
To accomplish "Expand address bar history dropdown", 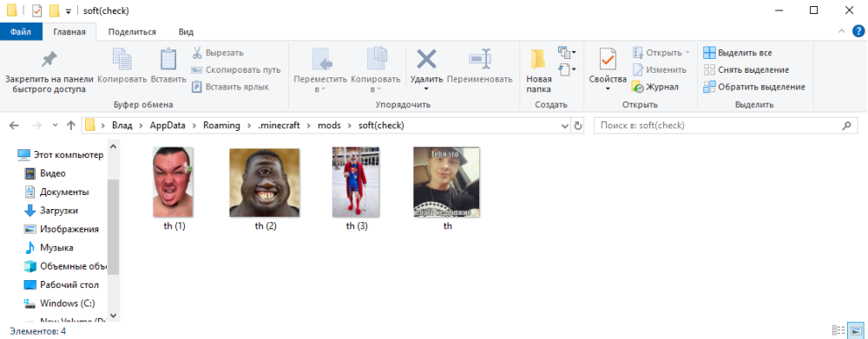I will click(x=565, y=126).
